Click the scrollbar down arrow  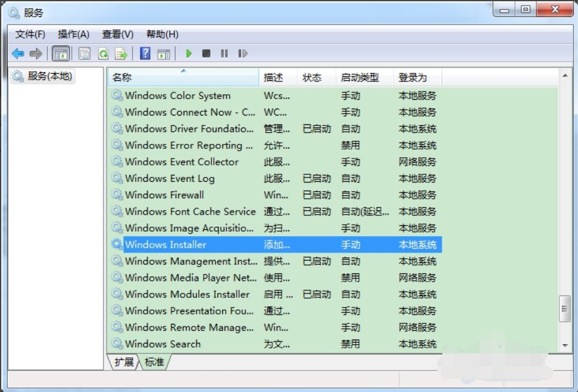(x=565, y=345)
